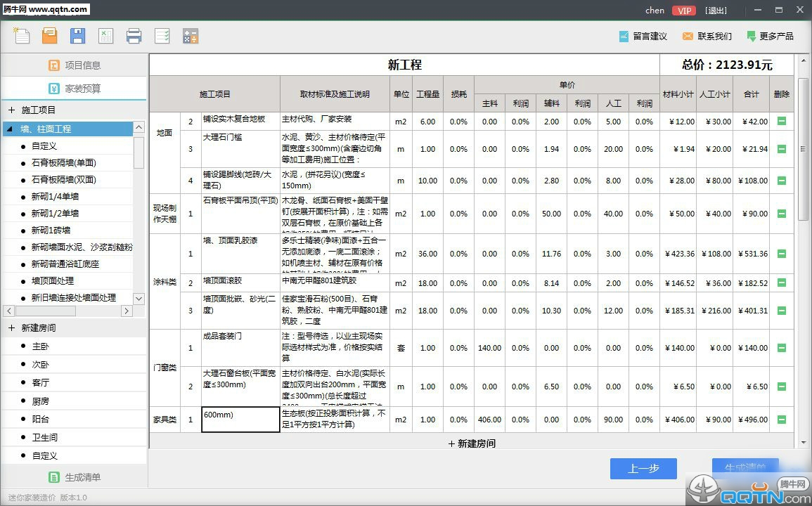Image resolution: width=812 pixels, height=506 pixels.
Task: Click + 新建房间 below table
Action: tap(471, 443)
